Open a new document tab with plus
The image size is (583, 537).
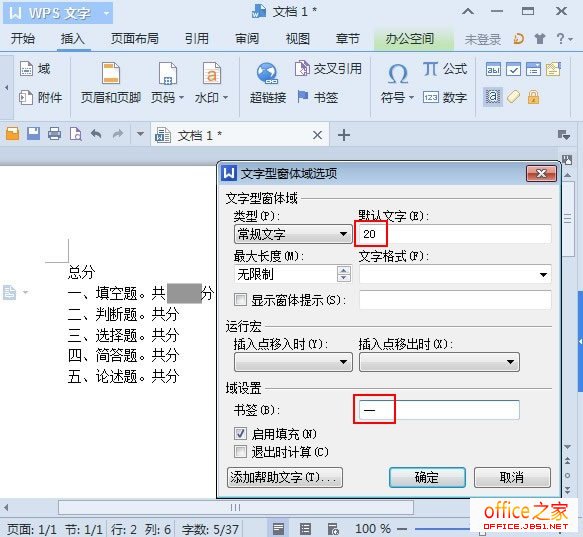coord(344,135)
